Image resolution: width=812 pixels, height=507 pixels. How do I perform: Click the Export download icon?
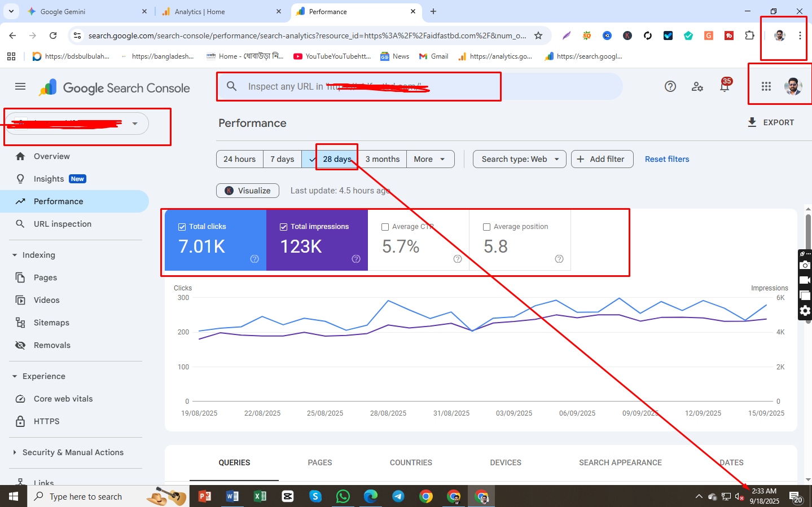point(752,122)
